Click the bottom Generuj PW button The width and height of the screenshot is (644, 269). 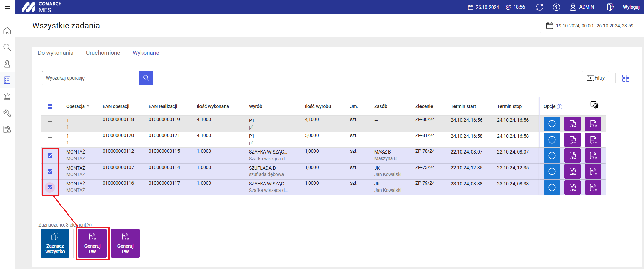[x=125, y=243]
